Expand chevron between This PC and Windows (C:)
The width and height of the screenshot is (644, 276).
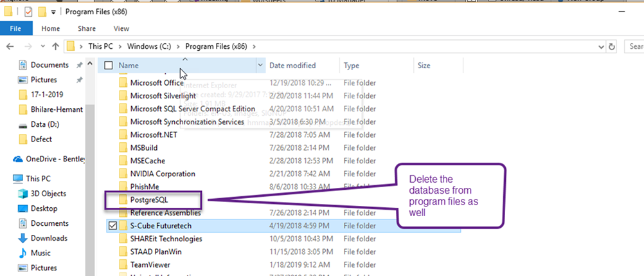pos(120,46)
